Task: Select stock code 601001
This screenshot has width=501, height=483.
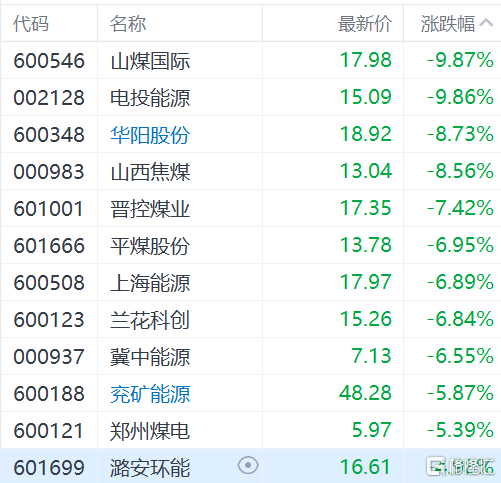Action: [49, 209]
